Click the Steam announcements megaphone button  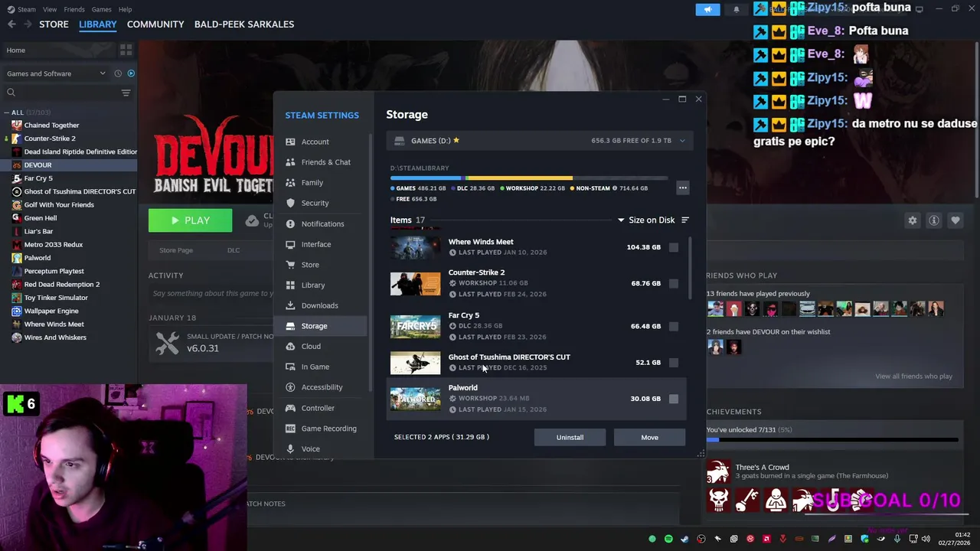point(707,9)
